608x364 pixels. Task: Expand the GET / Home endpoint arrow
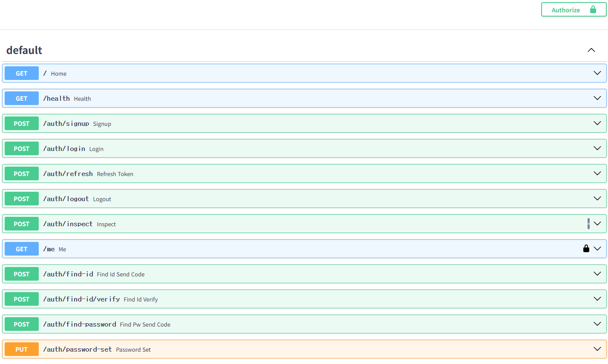[x=597, y=73]
